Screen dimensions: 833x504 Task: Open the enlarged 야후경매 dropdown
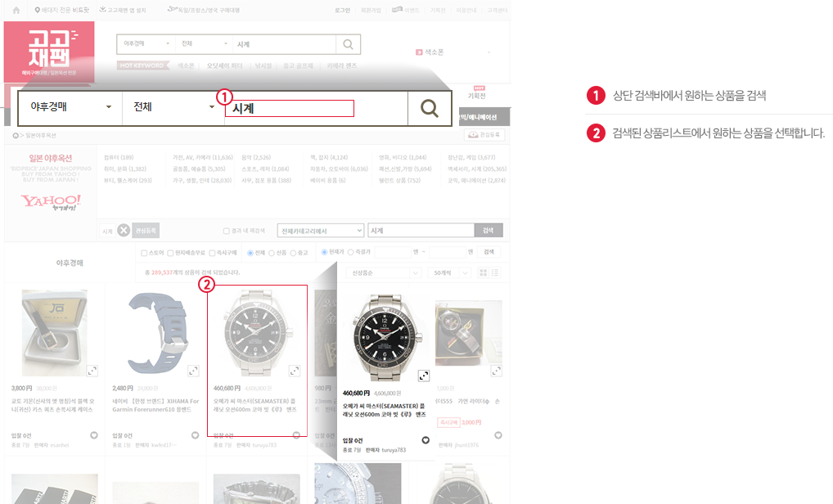70,106
